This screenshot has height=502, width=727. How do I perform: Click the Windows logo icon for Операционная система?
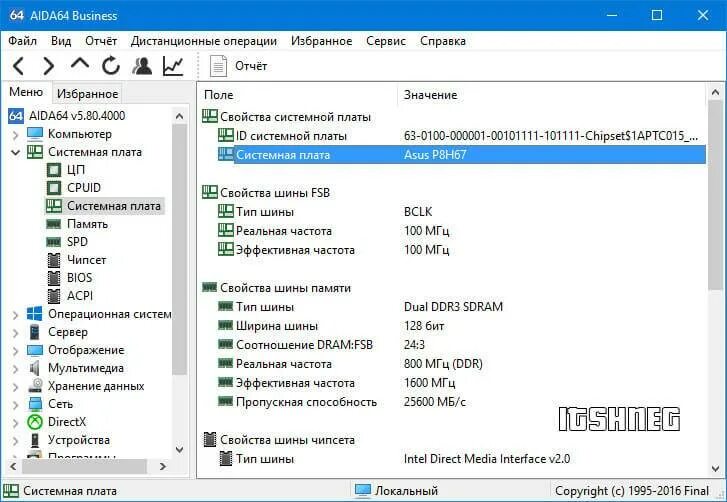[x=35, y=314]
